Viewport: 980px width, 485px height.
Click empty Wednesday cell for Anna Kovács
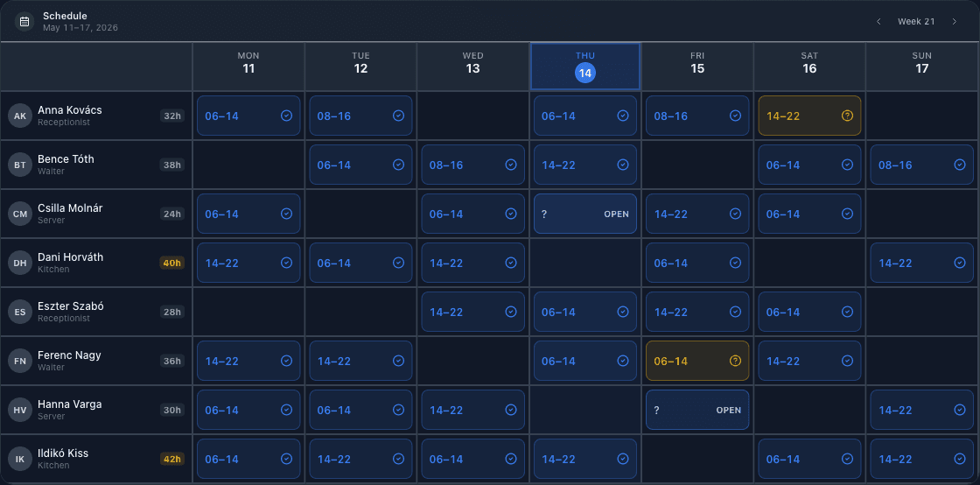click(473, 116)
